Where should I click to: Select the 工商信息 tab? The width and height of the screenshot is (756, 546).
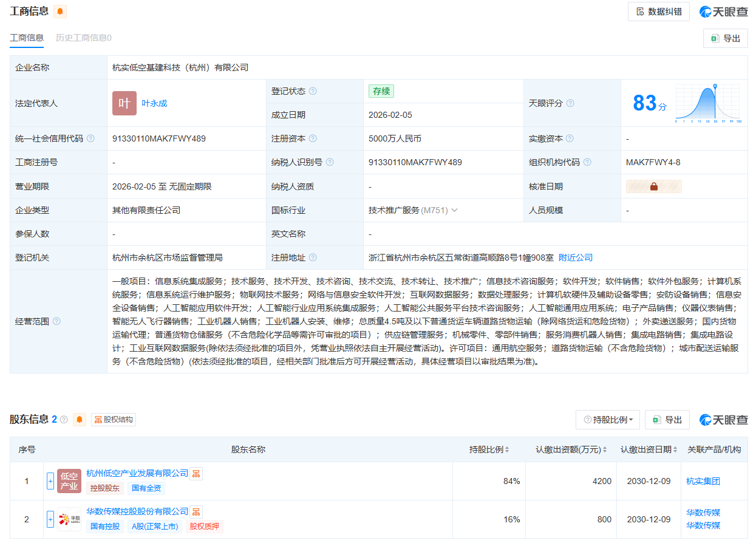(x=27, y=38)
